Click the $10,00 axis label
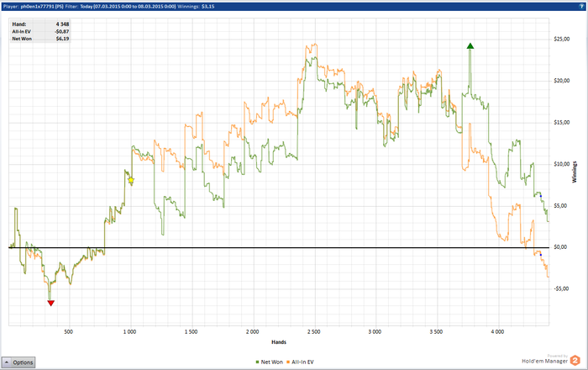The width and height of the screenshot is (588, 370). coord(561,164)
